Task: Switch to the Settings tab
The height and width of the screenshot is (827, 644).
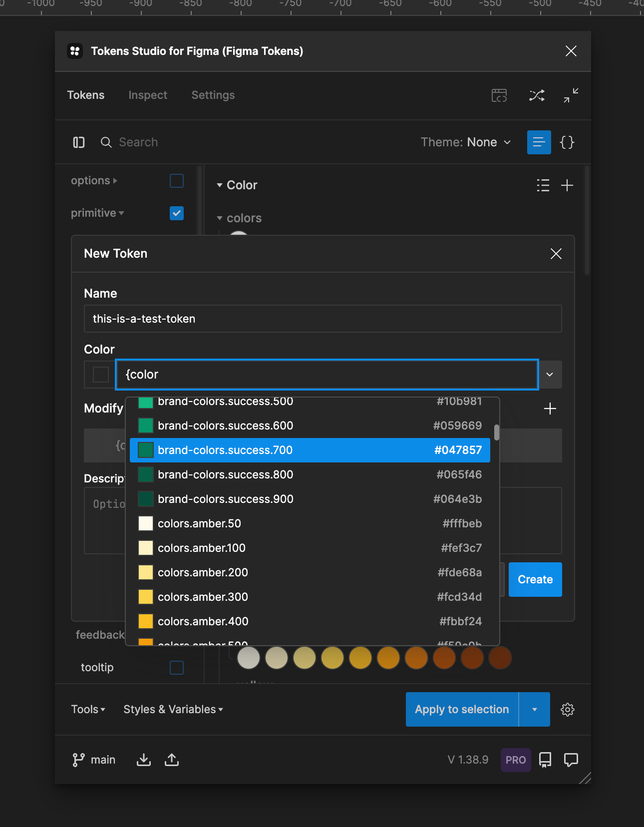Action: 213,95
